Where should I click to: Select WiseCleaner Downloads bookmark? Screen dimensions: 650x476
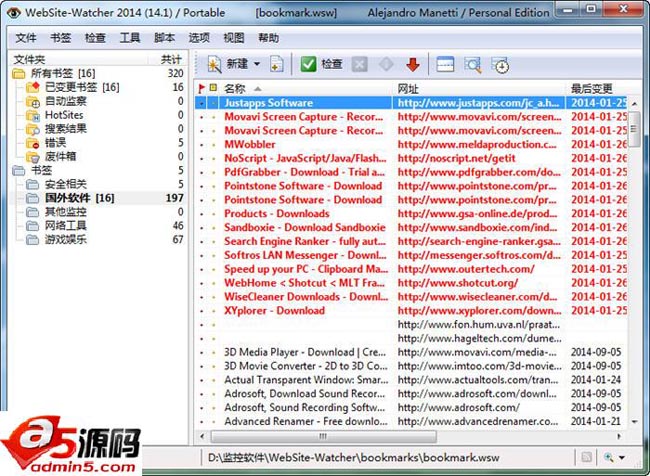(306, 297)
